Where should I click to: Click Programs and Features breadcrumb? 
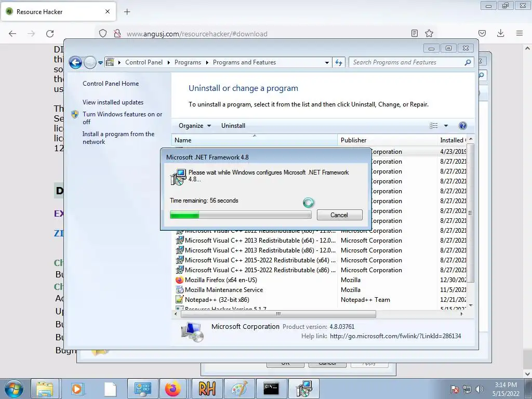click(x=244, y=62)
